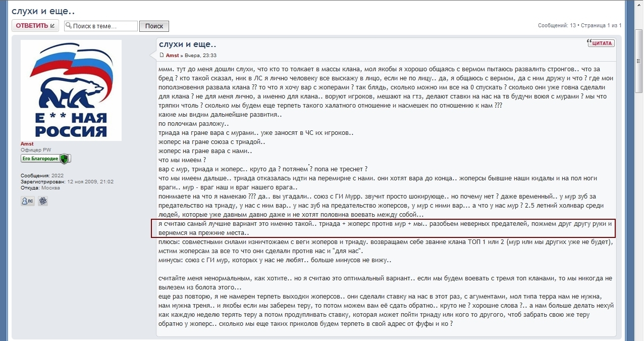Click the paragraph highlighted with red border
The image size is (644, 341).
383,228
